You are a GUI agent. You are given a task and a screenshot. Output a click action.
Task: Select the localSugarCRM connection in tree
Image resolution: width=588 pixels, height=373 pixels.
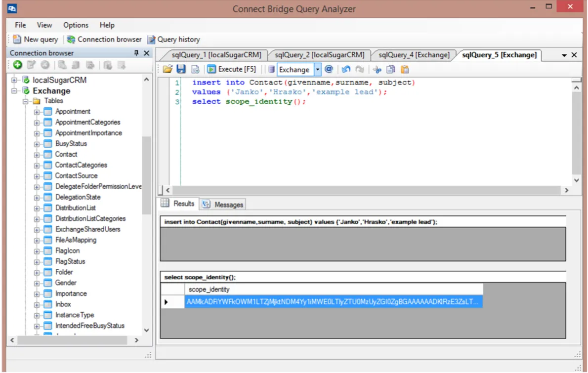[59, 80]
